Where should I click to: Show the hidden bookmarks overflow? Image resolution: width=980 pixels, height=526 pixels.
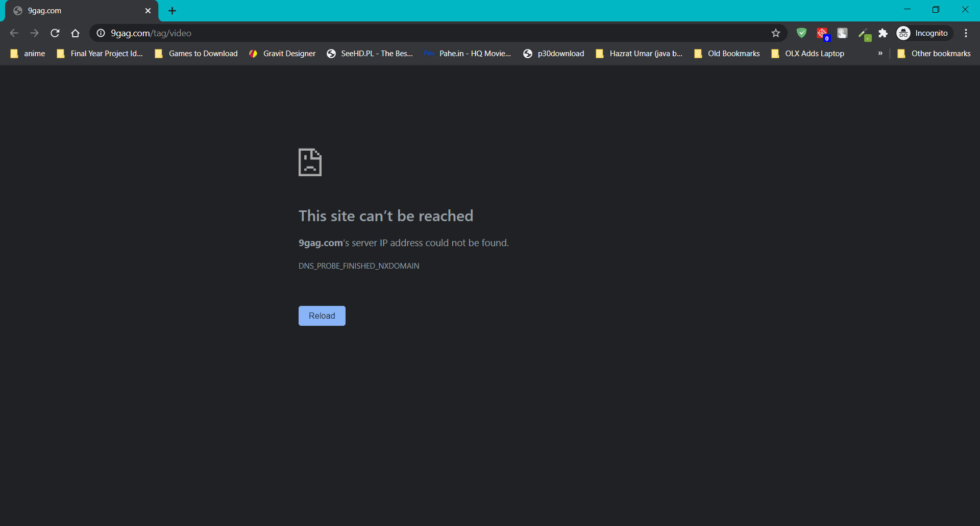880,54
